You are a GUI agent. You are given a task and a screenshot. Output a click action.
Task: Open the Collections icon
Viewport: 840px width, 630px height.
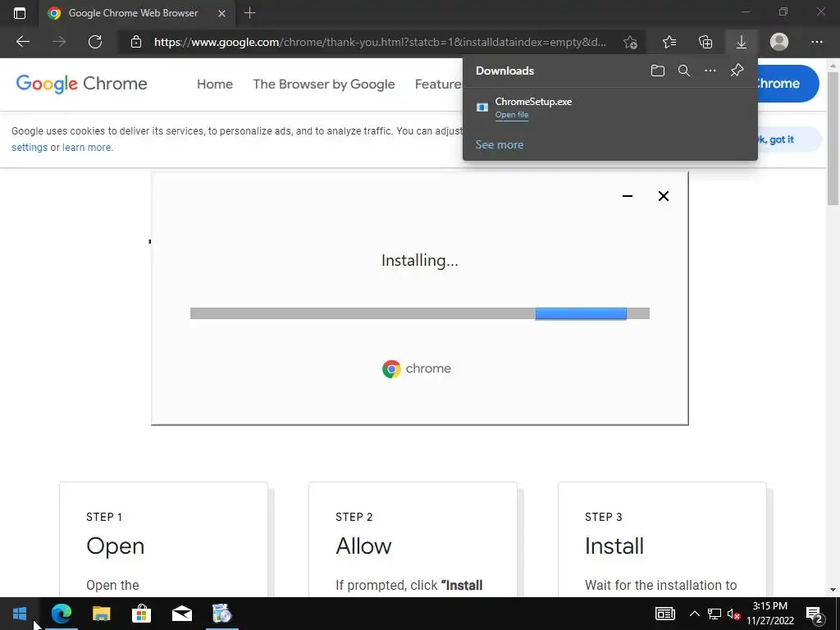(x=705, y=42)
